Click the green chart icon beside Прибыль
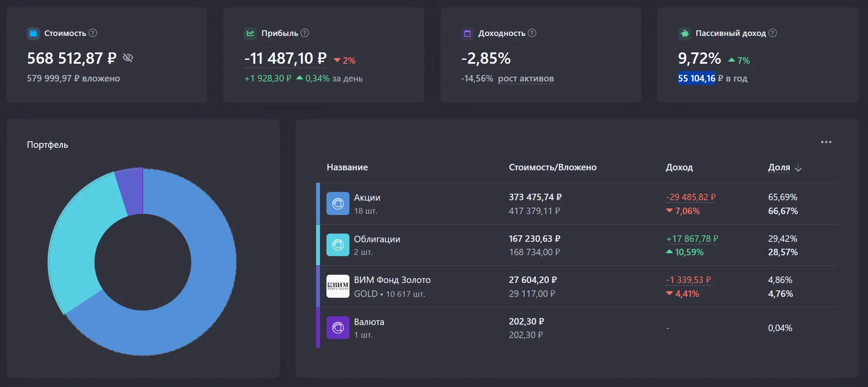The height and width of the screenshot is (387, 868). tap(250, 33)
